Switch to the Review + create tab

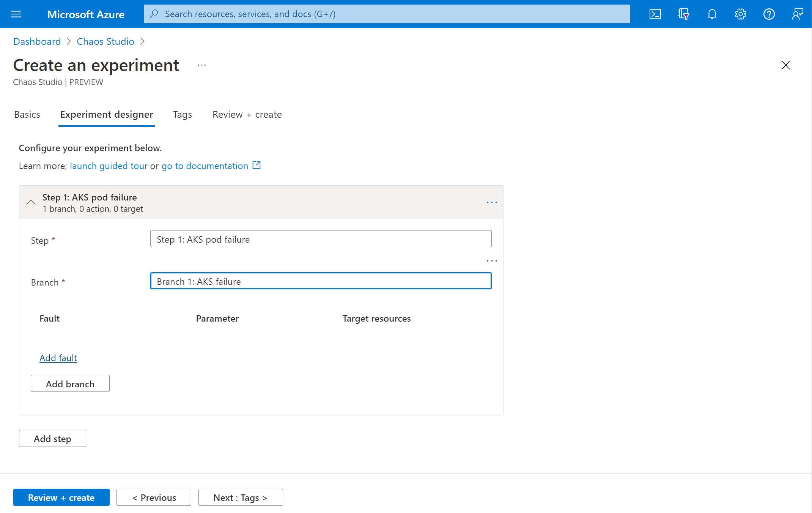pyautogui.click(x=247, y=114)
